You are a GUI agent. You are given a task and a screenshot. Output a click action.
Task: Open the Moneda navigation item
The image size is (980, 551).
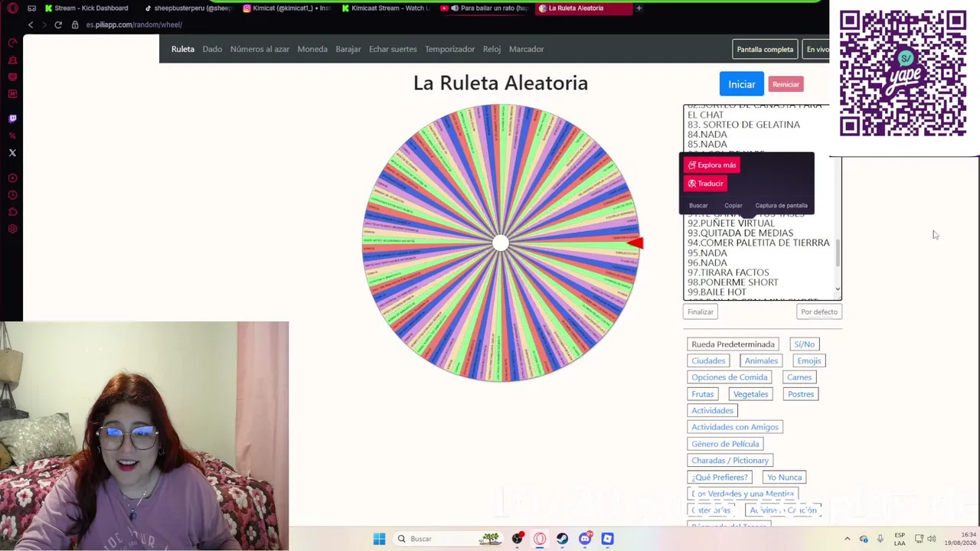pyautogui.click(x=312, y=49)
